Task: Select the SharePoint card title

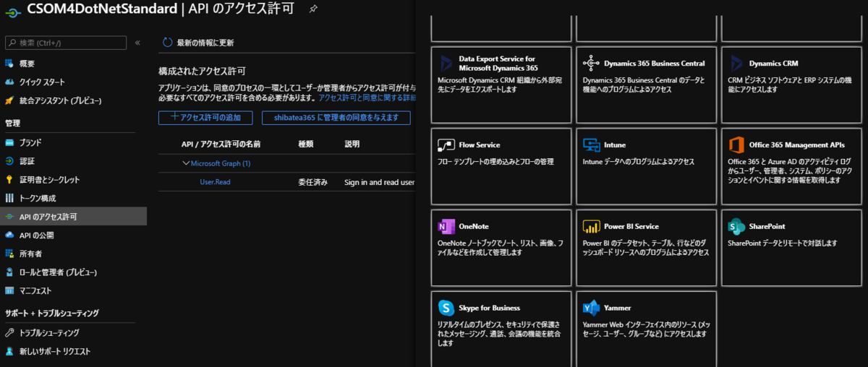Action: 767,226
